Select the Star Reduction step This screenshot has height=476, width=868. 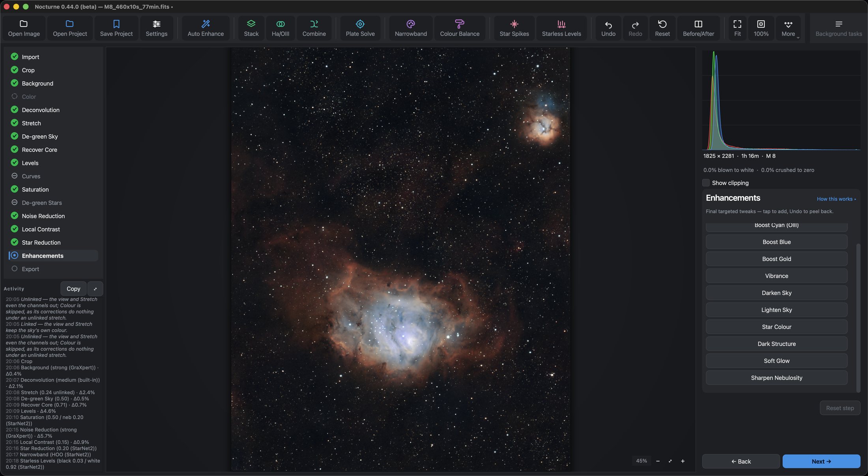click(x=53, y=242)
